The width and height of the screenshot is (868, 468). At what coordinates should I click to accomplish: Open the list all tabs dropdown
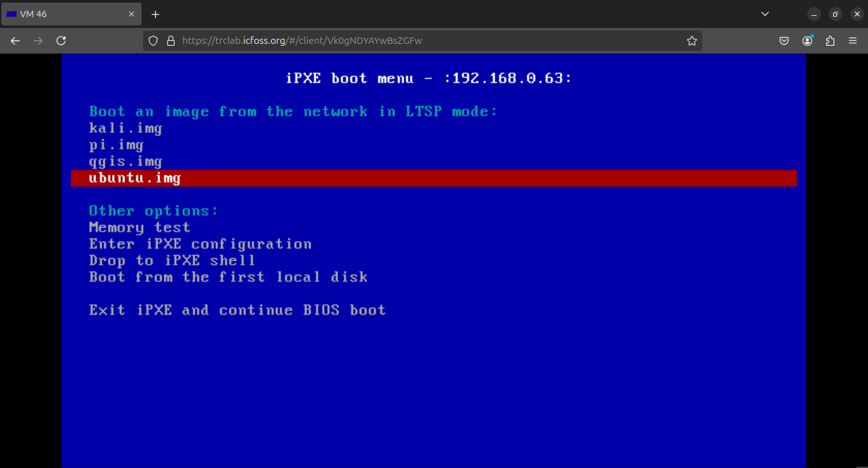(x=765, y=14)
